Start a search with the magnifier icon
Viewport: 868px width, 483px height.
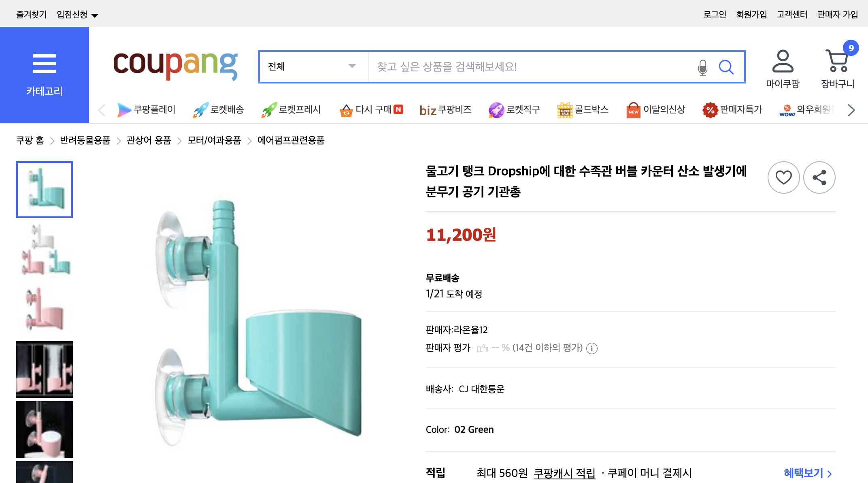(727, 67)
